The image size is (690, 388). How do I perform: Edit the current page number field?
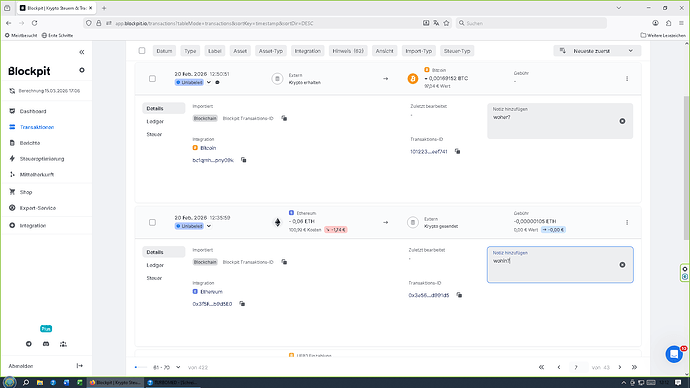coord(576,367)
